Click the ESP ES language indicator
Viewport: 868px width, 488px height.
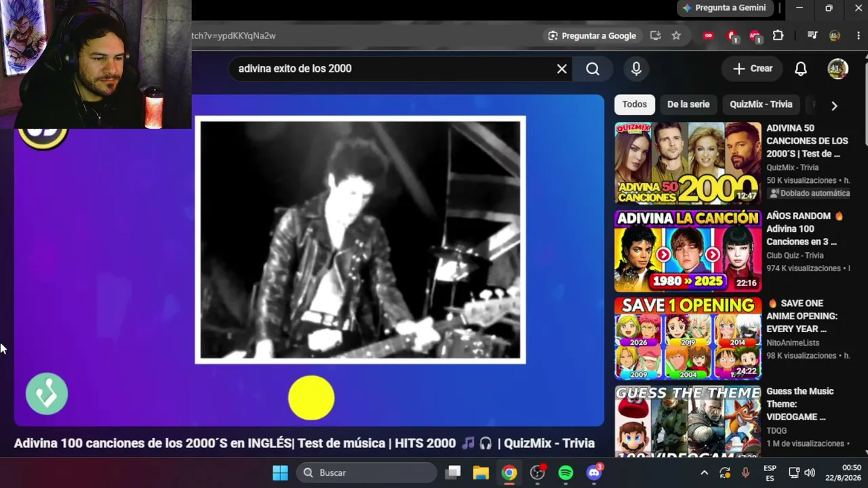pos(770,472)
